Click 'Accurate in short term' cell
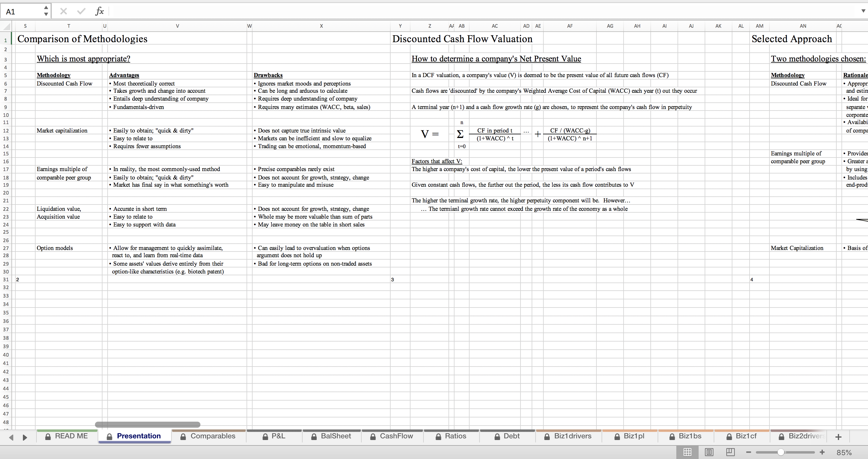Viewport: 868px width, 459px height. [x=138, y=209]
